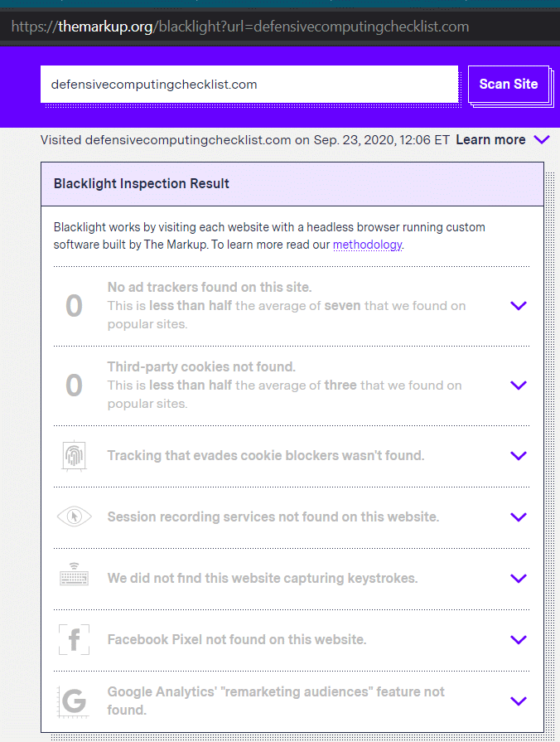Click the Learn more link

click(490, 140)
